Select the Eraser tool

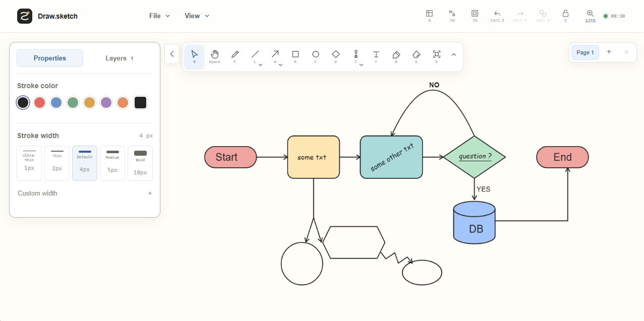pyautogui.click(x=416, y=56)
